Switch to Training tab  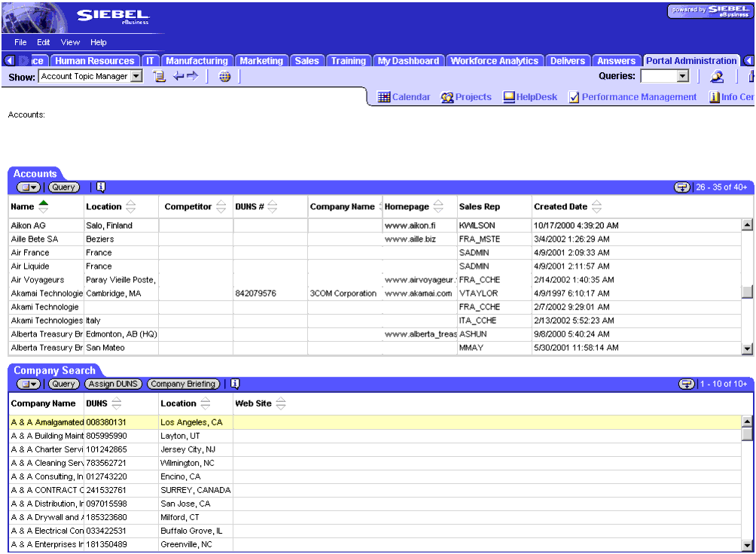coord(348,61)
